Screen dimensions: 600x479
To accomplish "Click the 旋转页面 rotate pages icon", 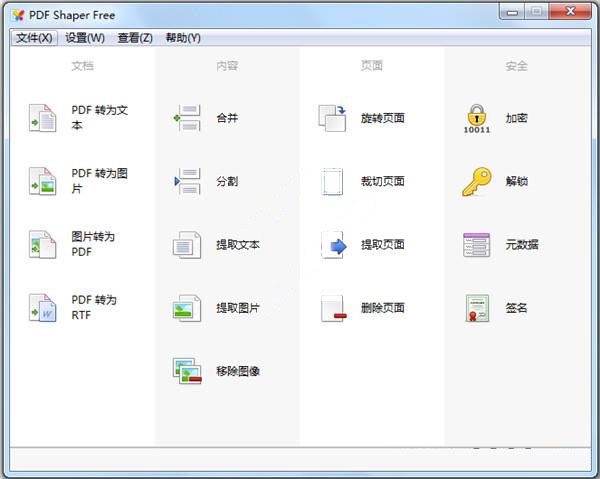I will (332, 118).
